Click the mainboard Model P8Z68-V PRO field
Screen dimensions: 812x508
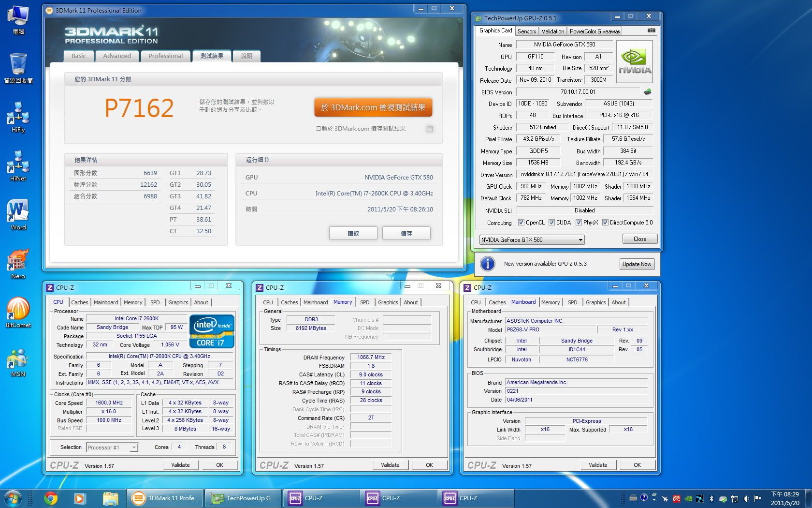coord(550,330)
